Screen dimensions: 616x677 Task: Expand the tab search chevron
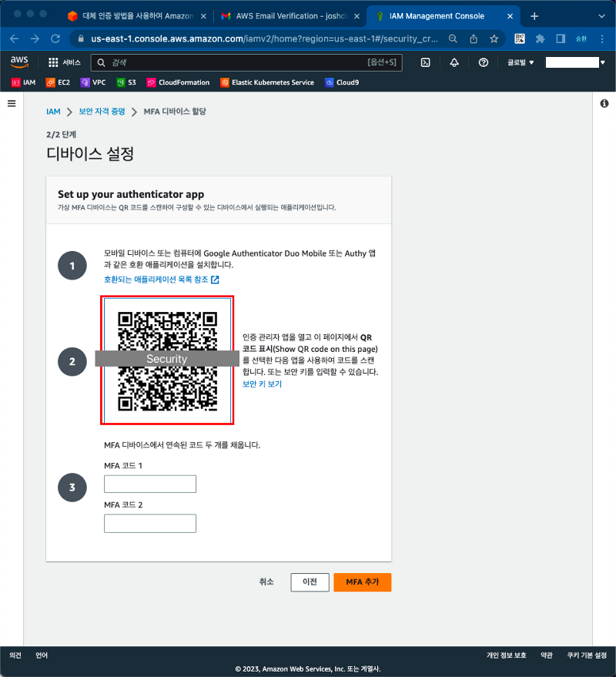point(601,16)
